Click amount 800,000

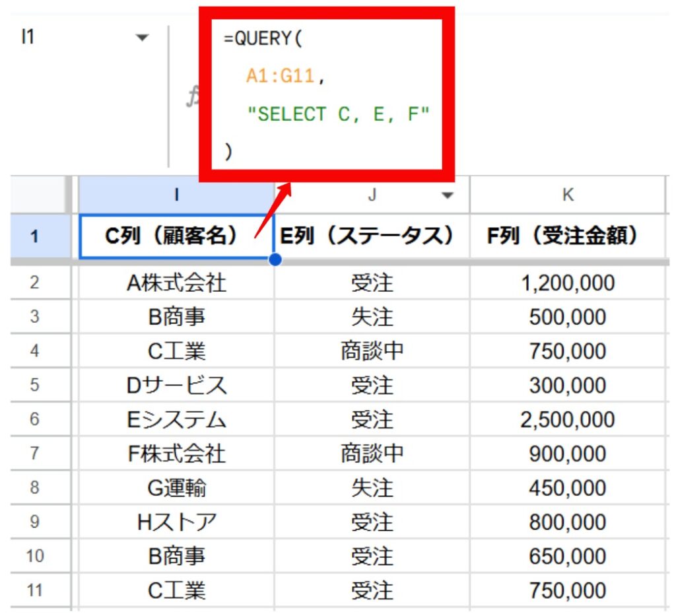click(567, 522)
